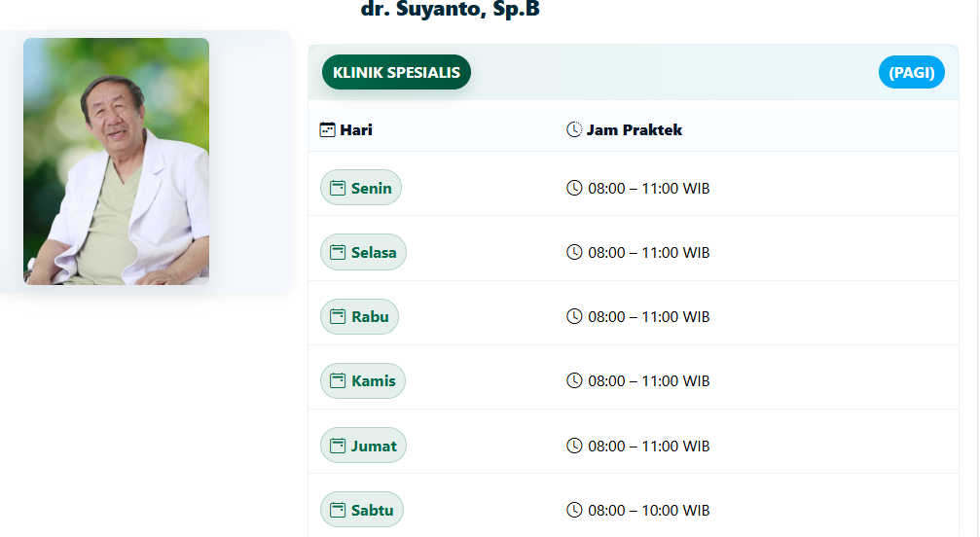
Task: Pick the Sabtu day badge
Action: [362, 510]
